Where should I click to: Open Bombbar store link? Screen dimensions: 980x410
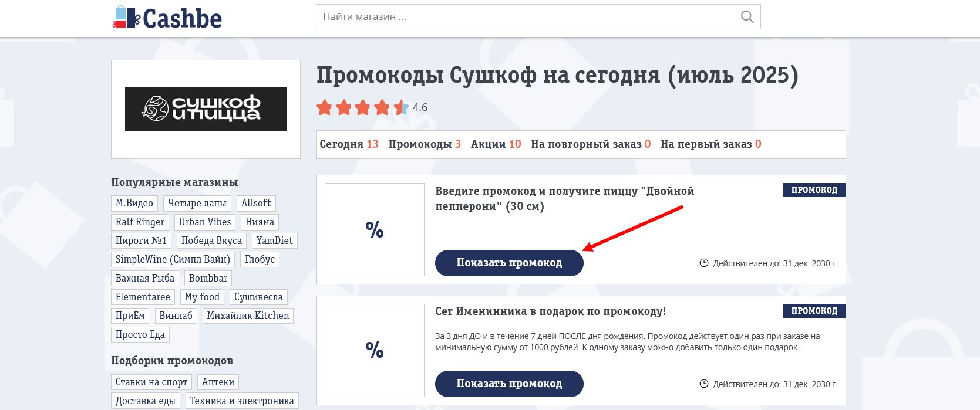coord(208,278)
